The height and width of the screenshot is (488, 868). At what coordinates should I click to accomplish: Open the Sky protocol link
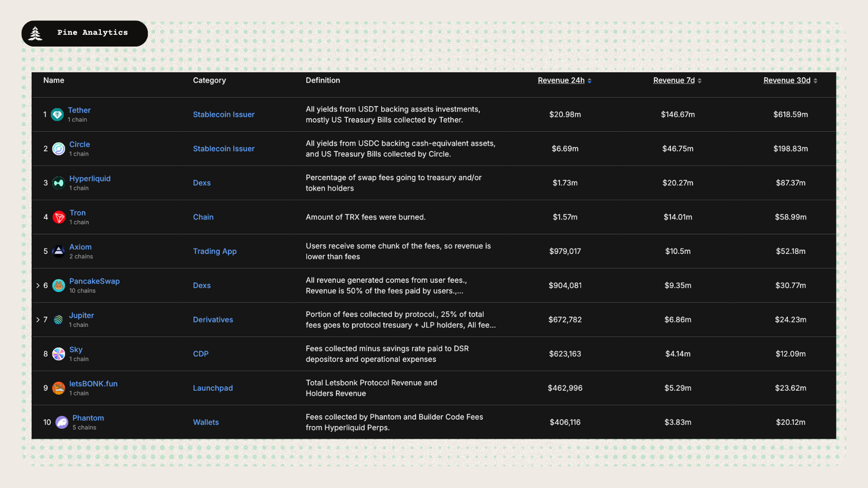pos(76,350)
